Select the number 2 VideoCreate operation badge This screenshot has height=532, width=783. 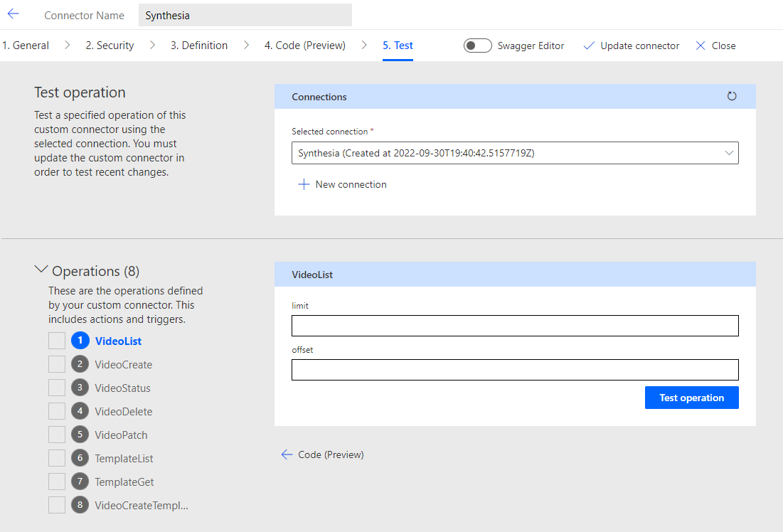pos(80,364)
